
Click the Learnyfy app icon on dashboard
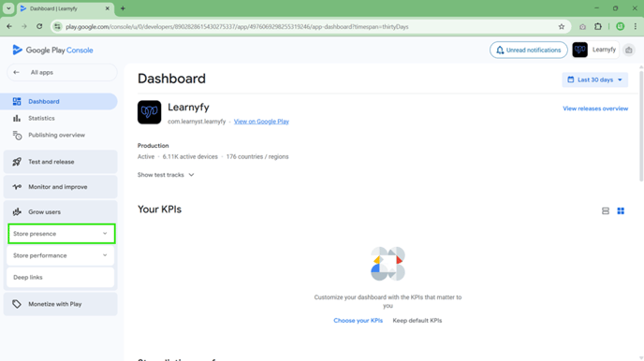(x=149, y=112)
